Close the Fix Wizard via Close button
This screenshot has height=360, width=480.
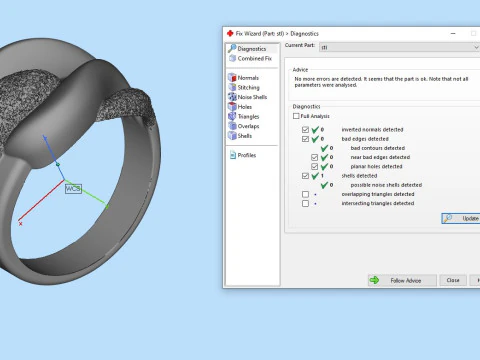pos(453,280)
